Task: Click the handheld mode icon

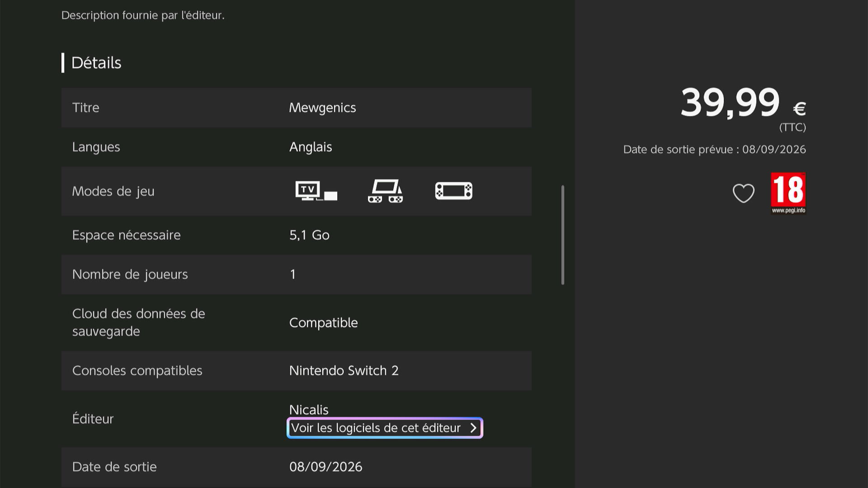Action: coord(454,191)
